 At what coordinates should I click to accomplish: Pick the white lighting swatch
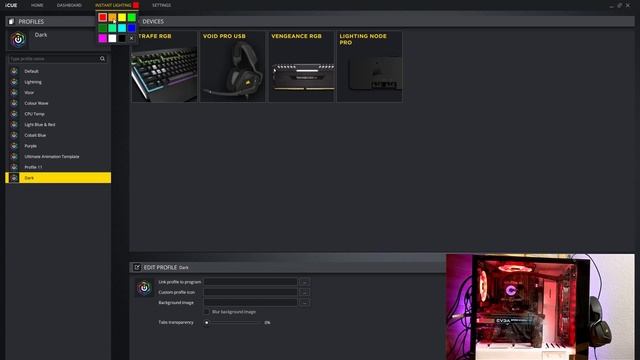click(x=112, y=38)
